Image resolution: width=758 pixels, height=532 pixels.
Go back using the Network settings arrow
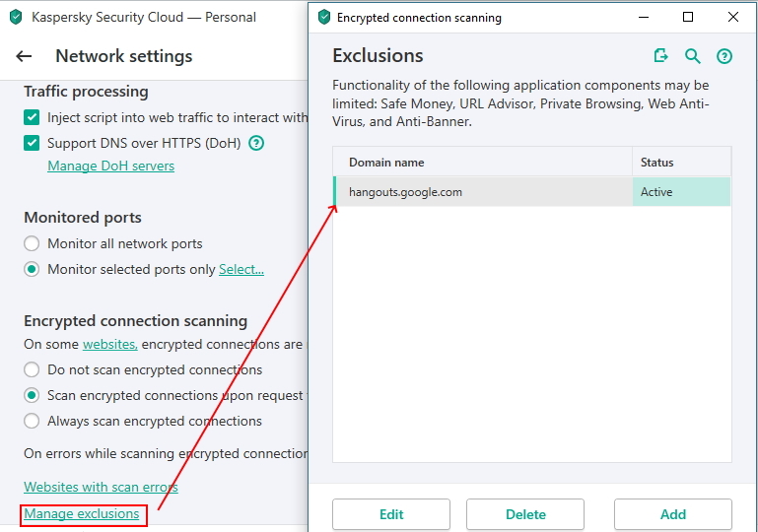coord(24,56)
